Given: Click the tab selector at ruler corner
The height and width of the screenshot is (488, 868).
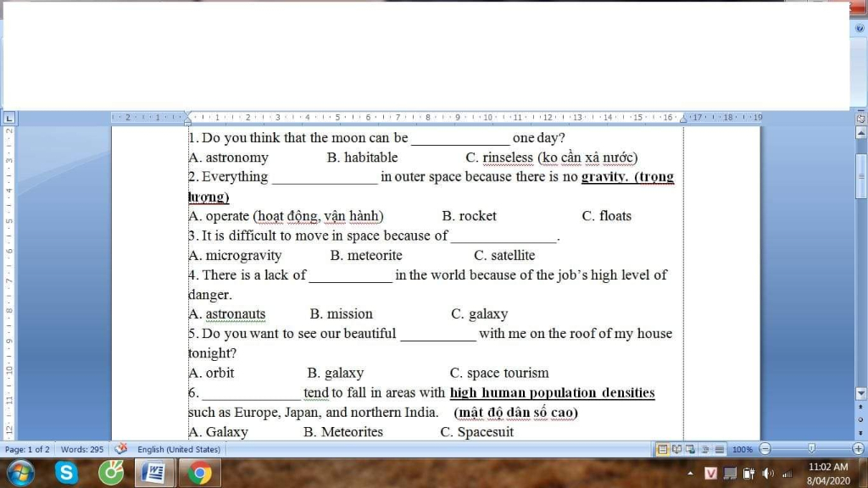Looking at the screenshot, I should (9, 118).
